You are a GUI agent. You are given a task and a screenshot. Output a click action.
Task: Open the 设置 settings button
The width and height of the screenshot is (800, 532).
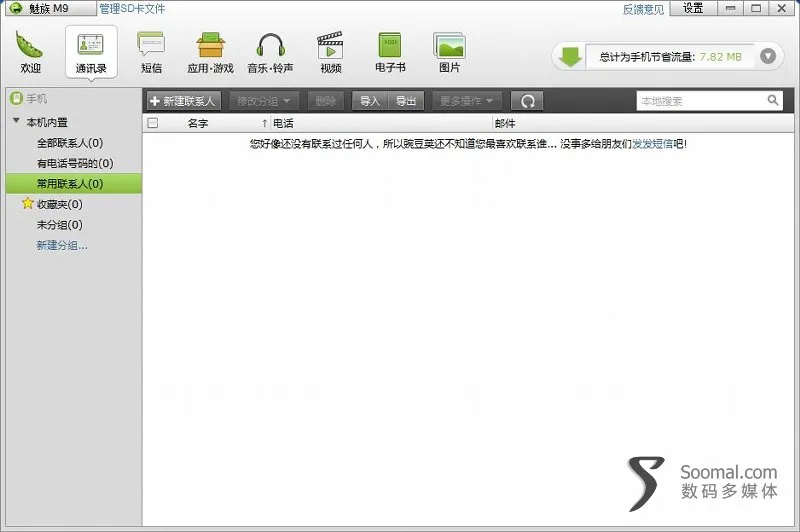pos(693,8)
